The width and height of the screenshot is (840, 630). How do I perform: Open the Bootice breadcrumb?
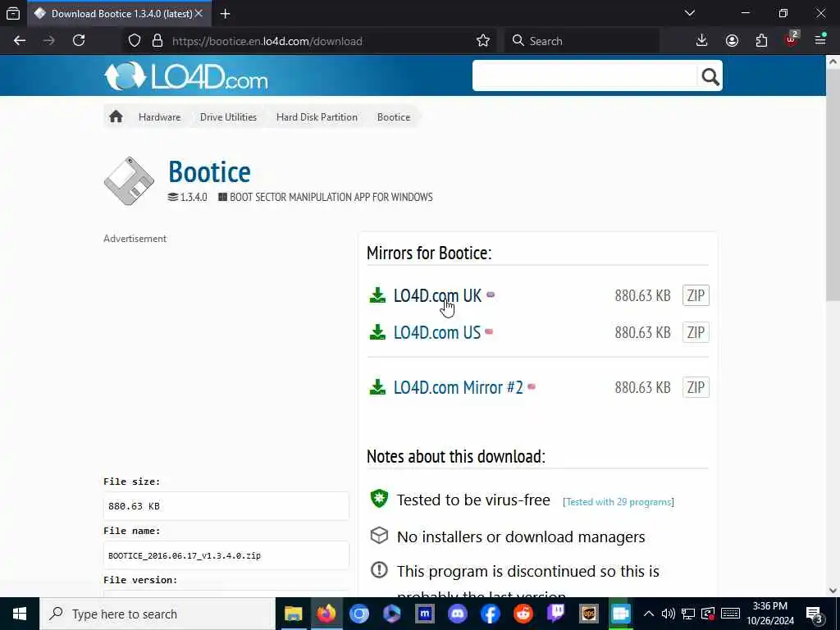click(x=394, y=117)
